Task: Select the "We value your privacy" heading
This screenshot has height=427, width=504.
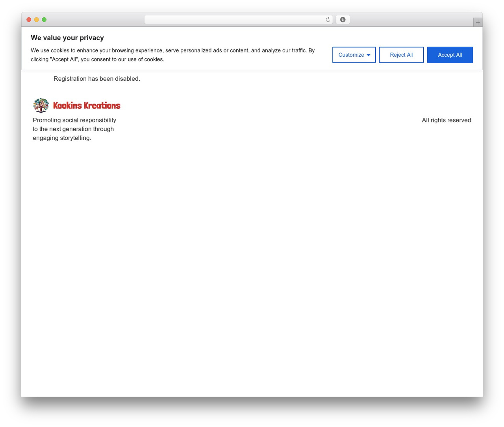Action: (x=67, y=38)
